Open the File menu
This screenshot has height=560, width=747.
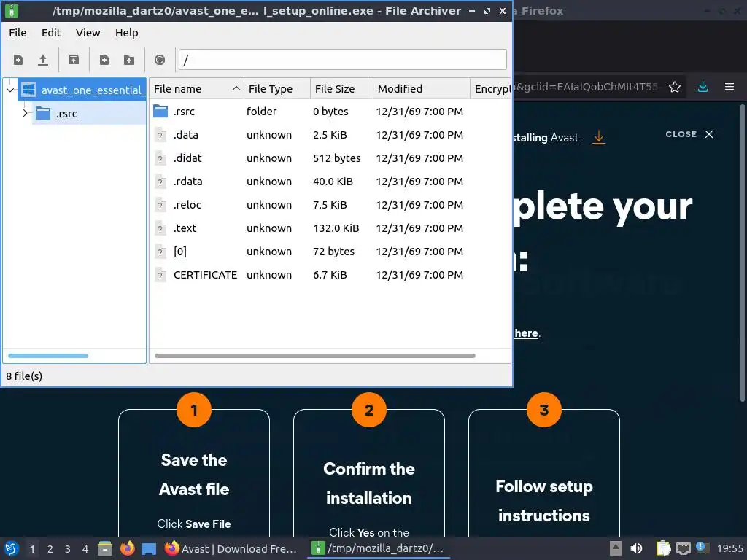18,33
